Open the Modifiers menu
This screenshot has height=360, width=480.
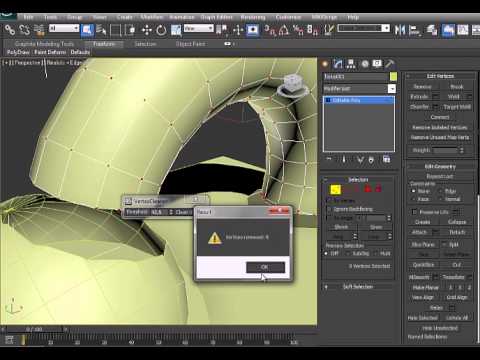point(152,17)
